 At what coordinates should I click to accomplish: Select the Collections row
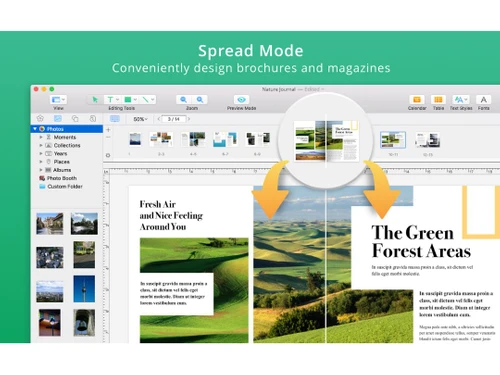(67, 145)
